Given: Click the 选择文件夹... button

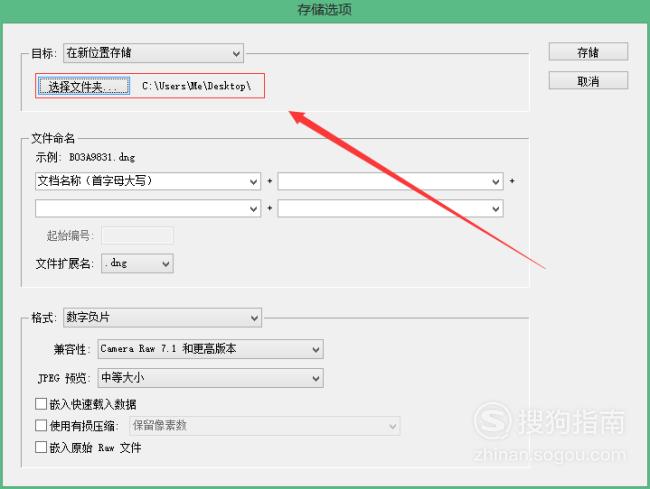Looking at the screenshot, I should tap(84, 86).
